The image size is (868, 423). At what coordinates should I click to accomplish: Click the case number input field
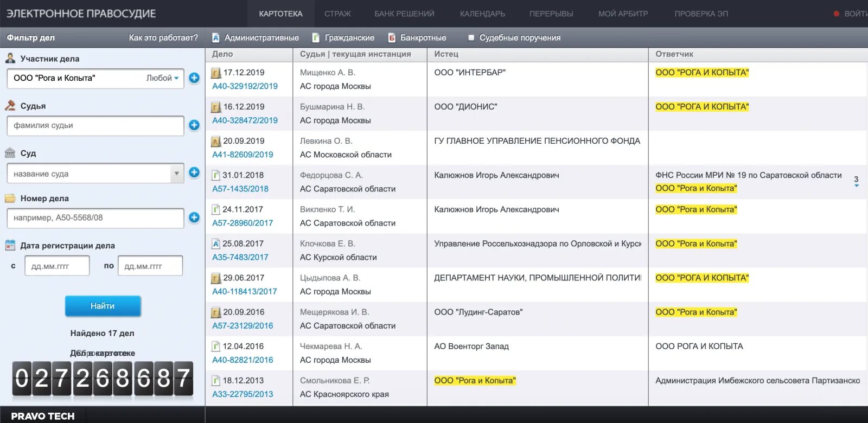tap(95, 217)
